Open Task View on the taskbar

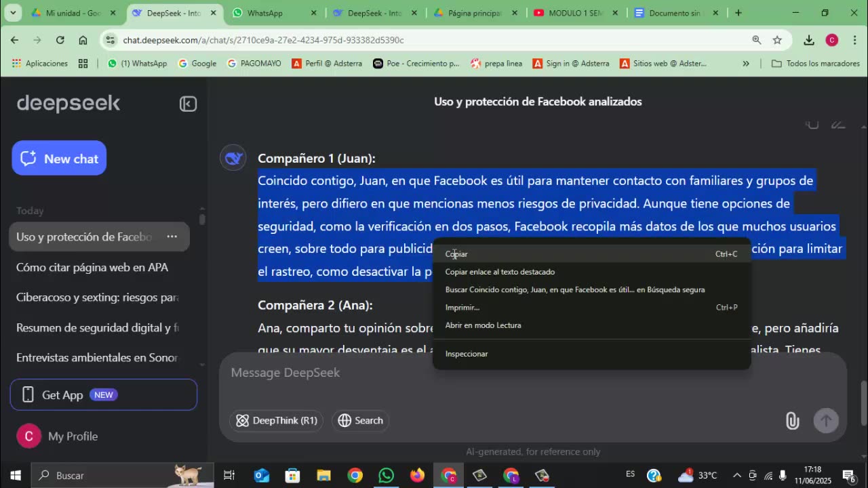[229, 475]
